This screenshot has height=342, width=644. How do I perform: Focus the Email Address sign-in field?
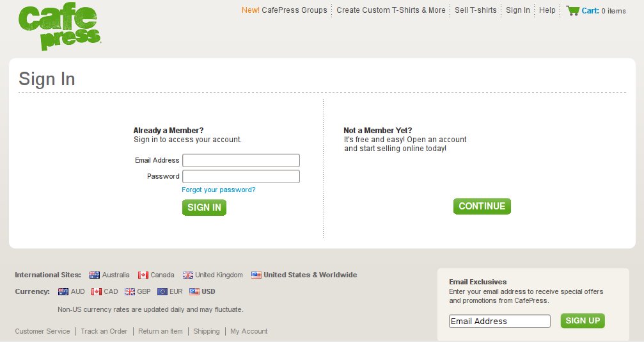241,161
